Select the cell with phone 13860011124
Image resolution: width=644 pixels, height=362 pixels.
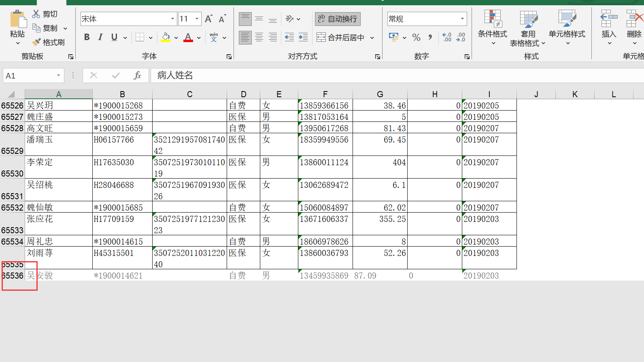tap(325, 168)
